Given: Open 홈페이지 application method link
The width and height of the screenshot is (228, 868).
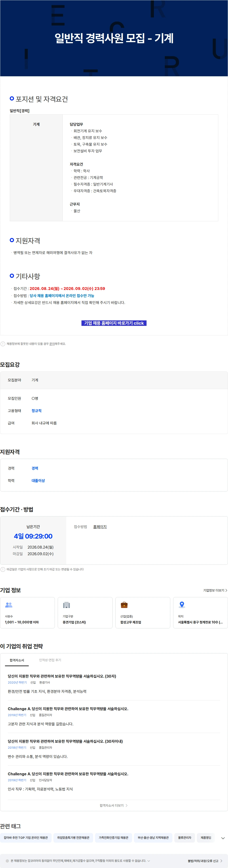Looking at the screenshot, I should pyautogui.click(x=100, y=527).
